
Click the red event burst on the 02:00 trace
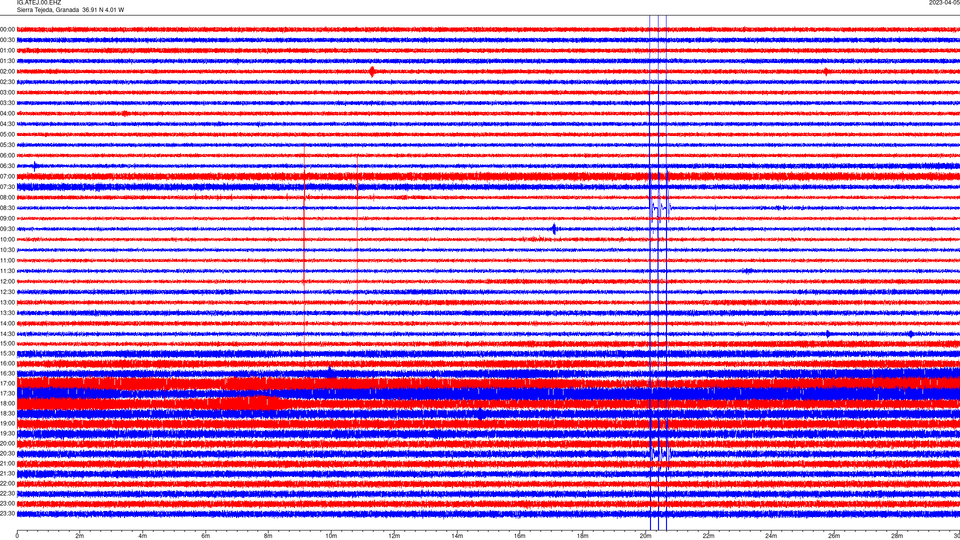point(372,72)
